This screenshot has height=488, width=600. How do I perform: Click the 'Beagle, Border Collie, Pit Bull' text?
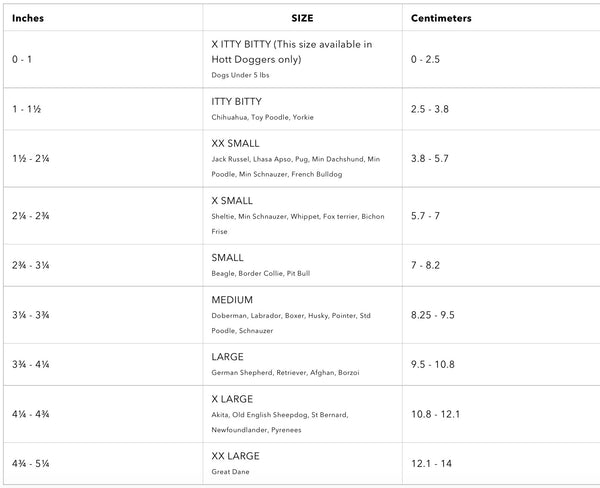[262, 273]
